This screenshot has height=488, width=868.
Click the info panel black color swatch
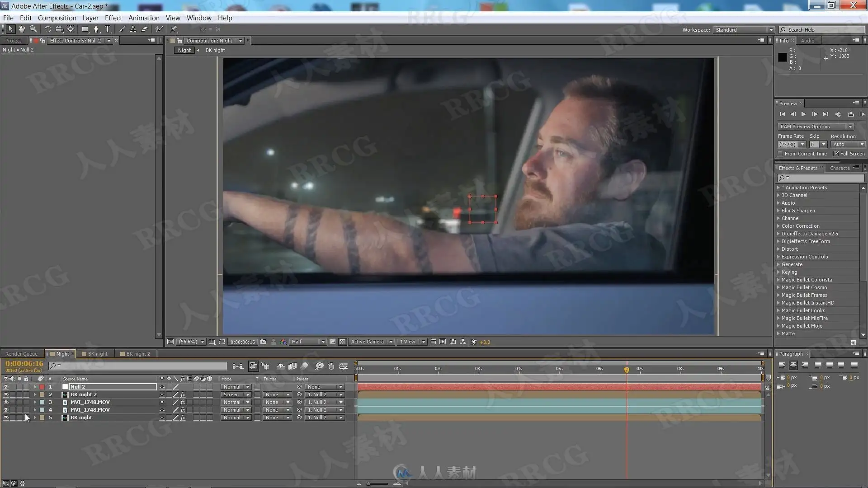pos(783,57)
